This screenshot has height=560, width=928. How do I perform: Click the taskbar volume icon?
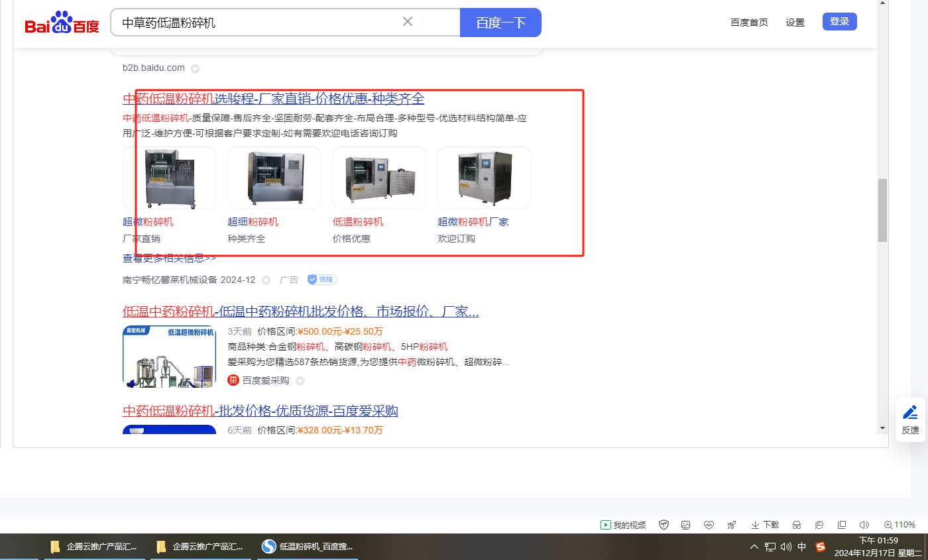click(786, 547)
